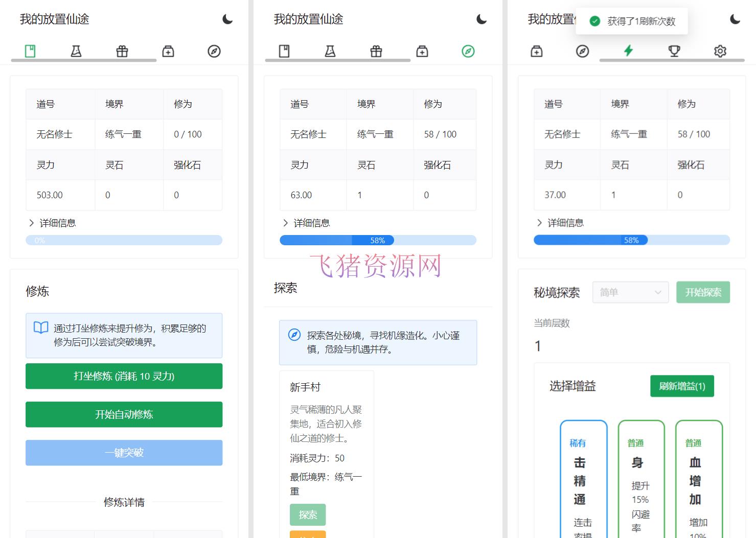Enable 稀有 buff 击精通
The width and height of the screenshot is (756, 538).
tap(583, 480)
